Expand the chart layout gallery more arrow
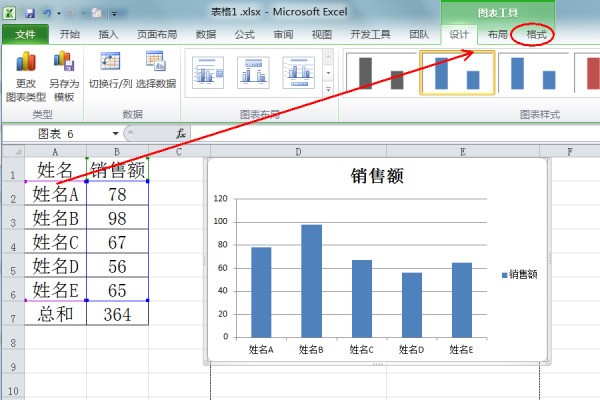Image resolution: width=600 pixels, height=400 pixels. click(x=328, y=89)
